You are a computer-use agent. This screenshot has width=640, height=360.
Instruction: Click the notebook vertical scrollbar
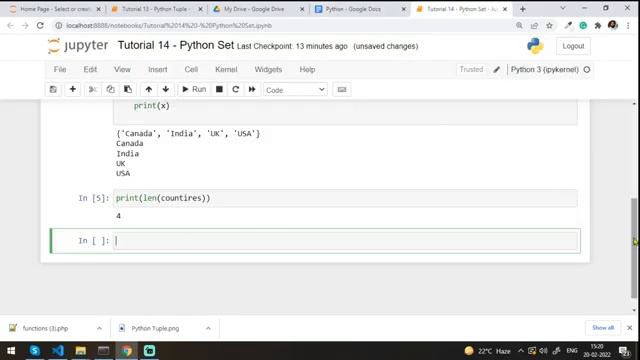(634, 247)
